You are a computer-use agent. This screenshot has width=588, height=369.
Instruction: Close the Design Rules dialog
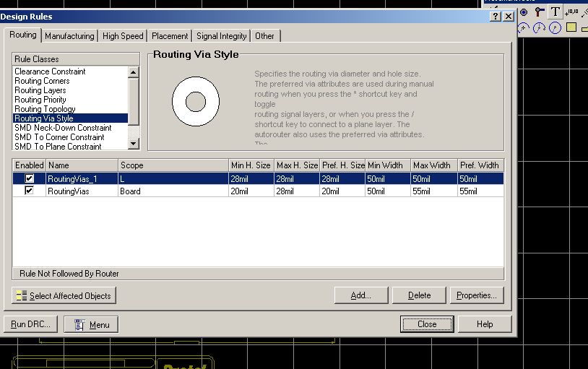[427, 324]
